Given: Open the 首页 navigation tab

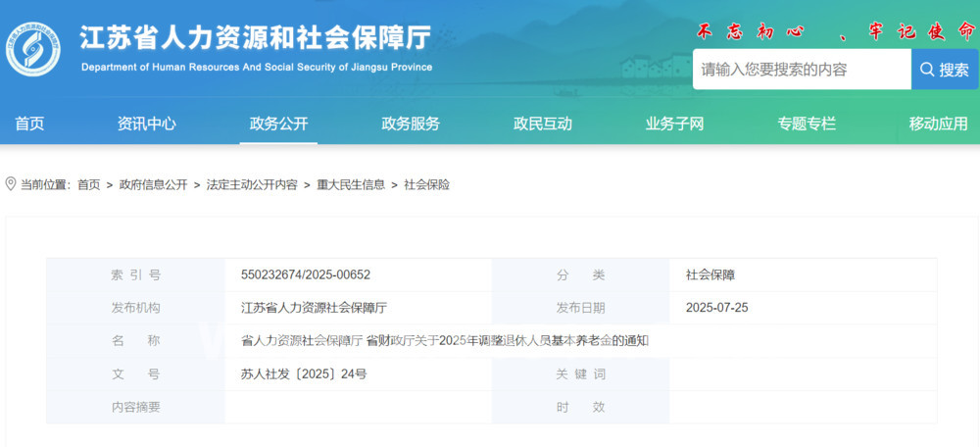Looking at the screenshot, I should point(29,124).
